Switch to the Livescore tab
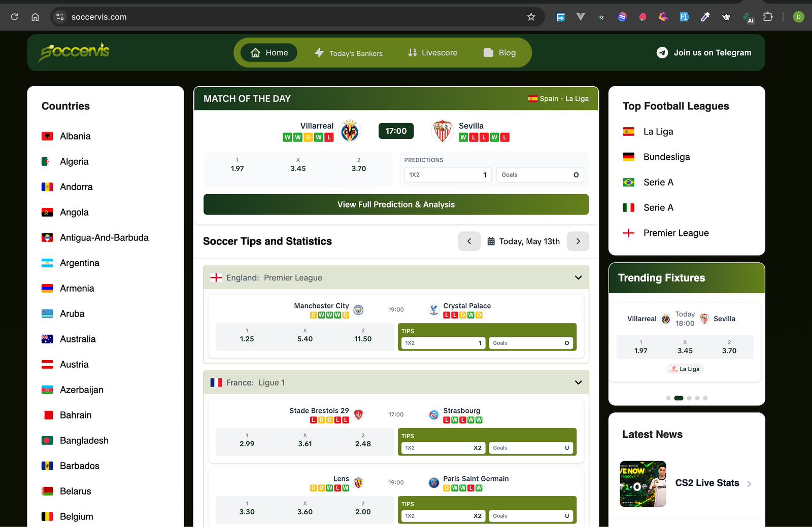The height and width of the screenshot is (527, 812). [432, 53]
